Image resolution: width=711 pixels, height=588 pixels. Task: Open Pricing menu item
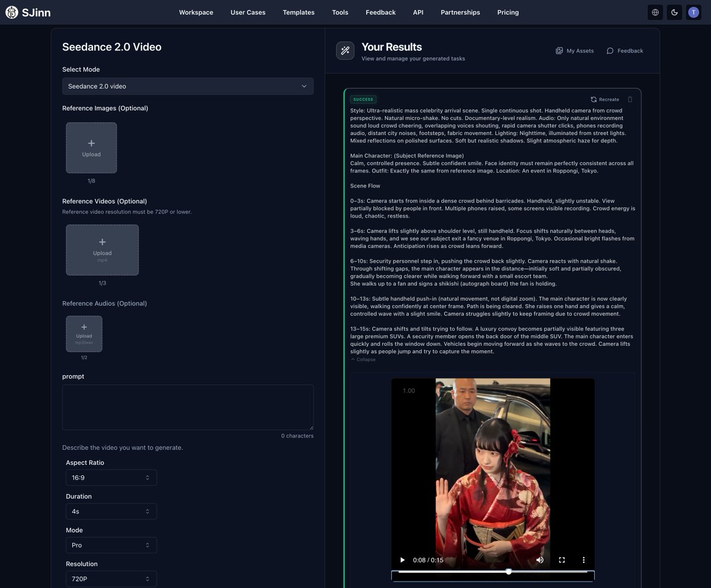pyautogui.click(x=508, y=12)
